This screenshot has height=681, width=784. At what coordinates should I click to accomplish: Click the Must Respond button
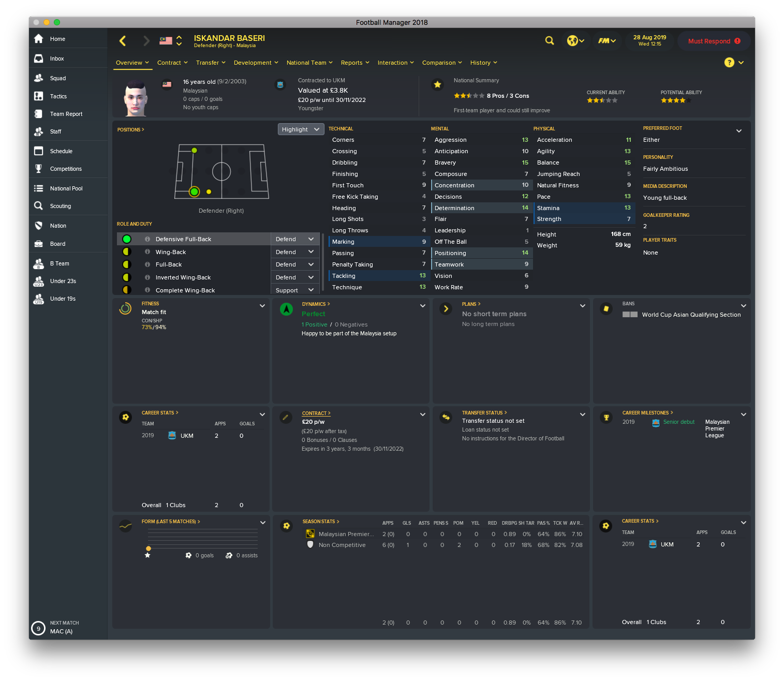714,41
